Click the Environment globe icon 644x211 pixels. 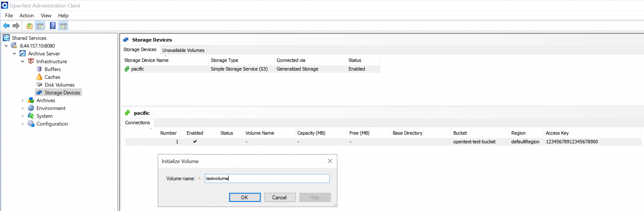(x=31, y=108)
